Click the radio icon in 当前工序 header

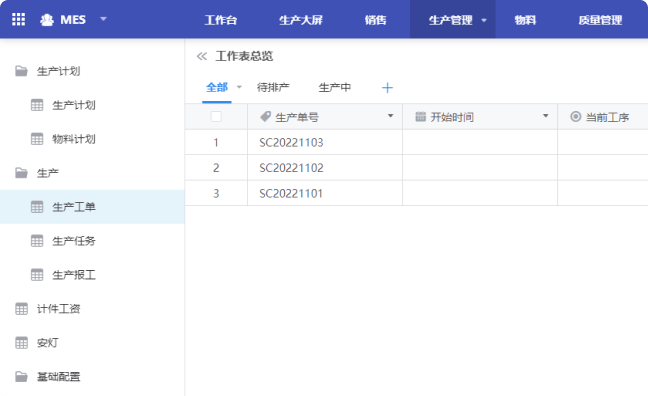(x=576, y=117)
